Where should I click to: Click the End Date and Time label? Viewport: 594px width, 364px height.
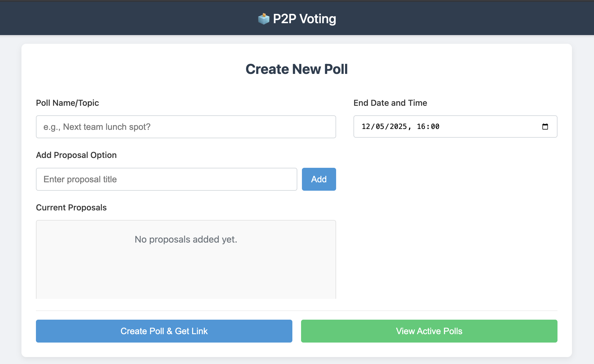click(x=390, y=103)
